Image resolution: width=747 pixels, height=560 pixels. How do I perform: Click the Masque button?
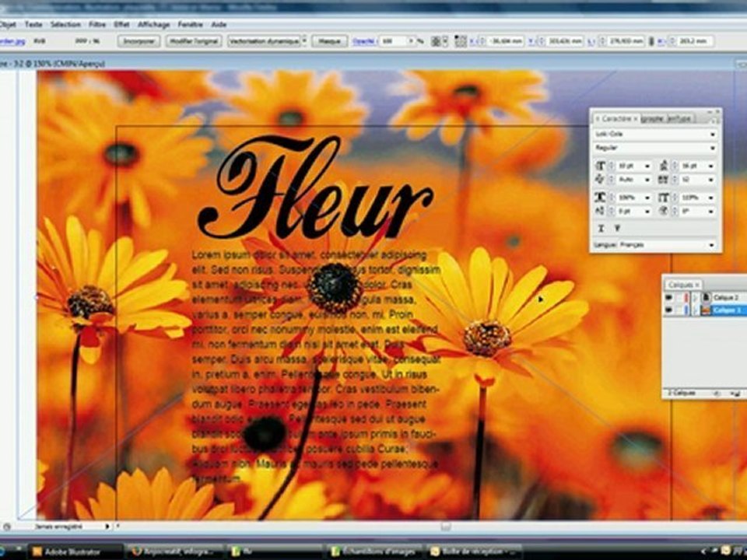tap(329, 41)
